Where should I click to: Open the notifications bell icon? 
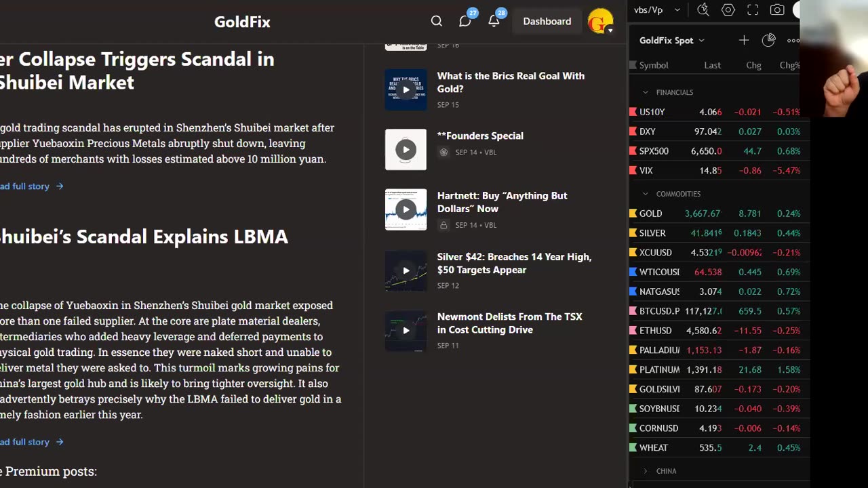(x=494, y=21)
